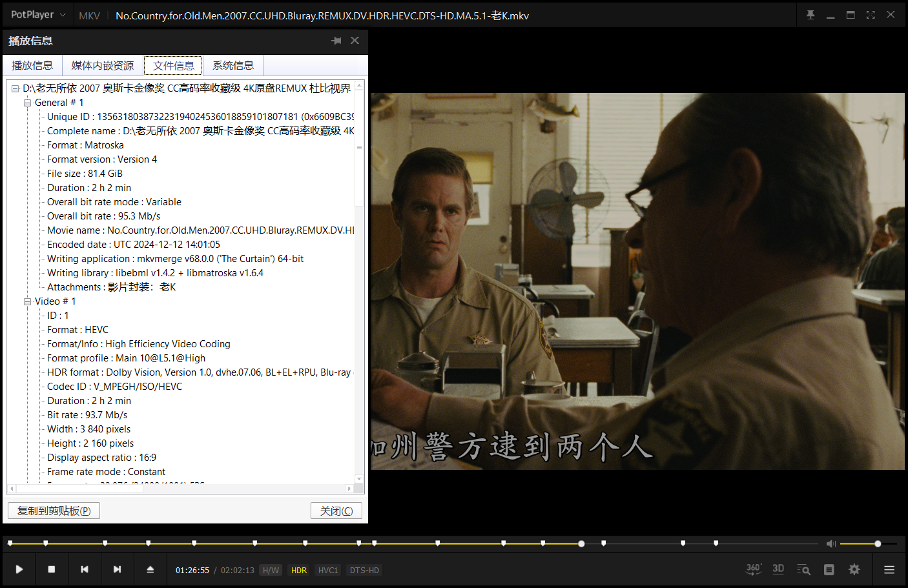Click the total duration 02:02:13
Image resolution: width=908 pixels, height=588 pixels.
coord(238,570)
